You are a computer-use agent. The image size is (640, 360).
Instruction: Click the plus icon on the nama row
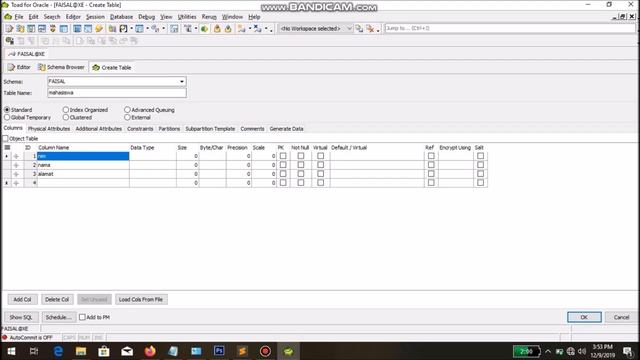click(16, 165)
